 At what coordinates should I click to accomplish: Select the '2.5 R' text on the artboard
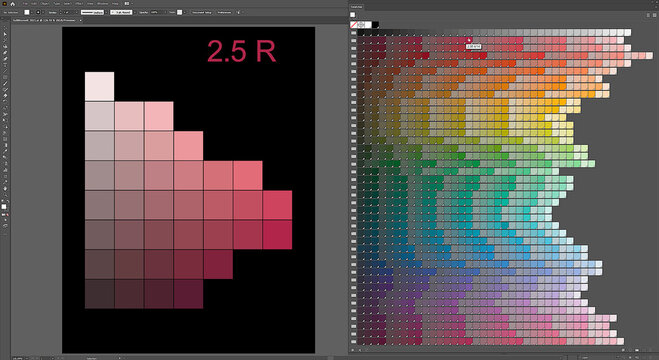(242, 51)
